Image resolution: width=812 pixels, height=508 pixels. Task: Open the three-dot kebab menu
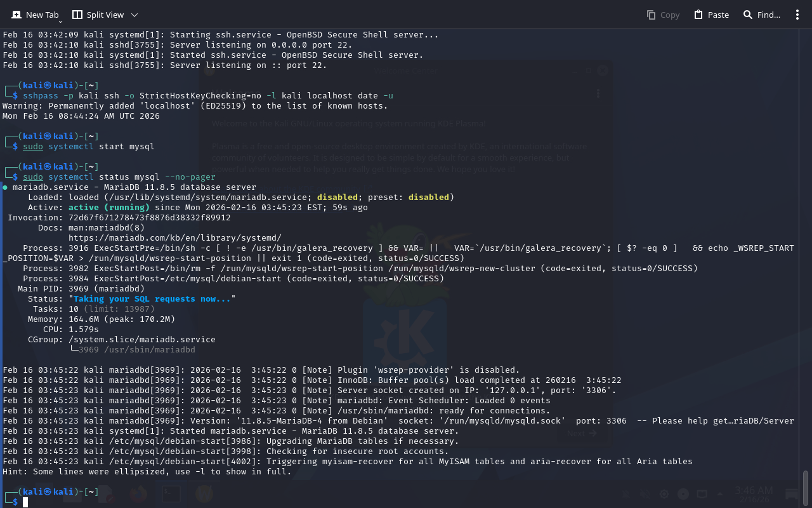(797, 15)
